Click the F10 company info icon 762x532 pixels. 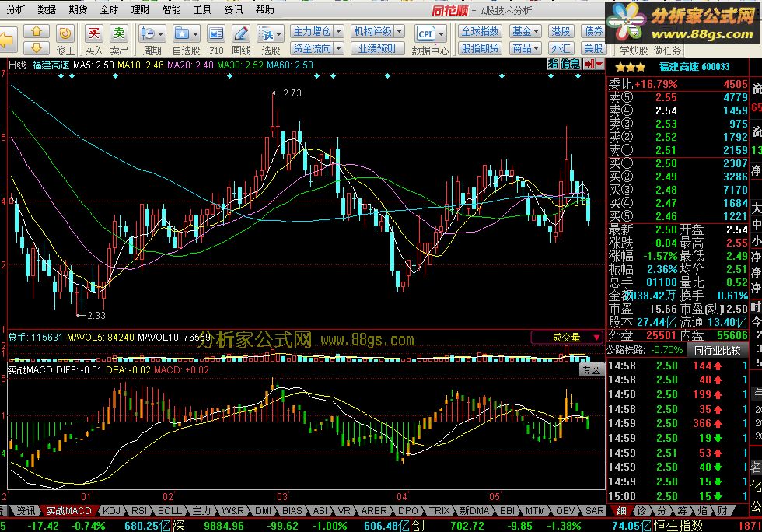[216, 34]
